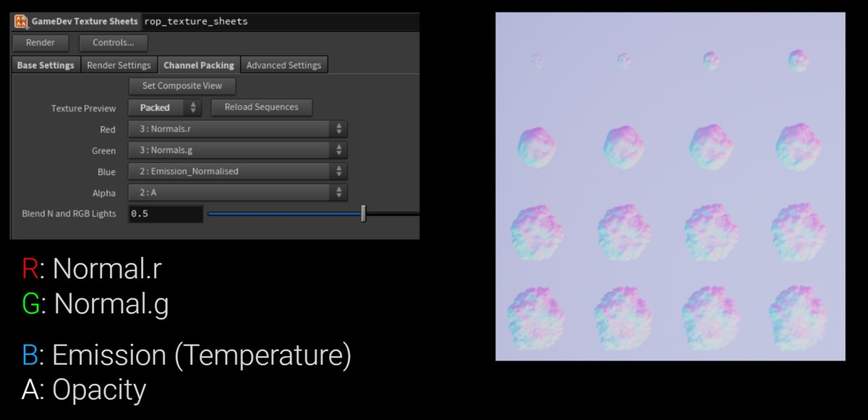
Task: Click the 'B: Emission (Temperature)' caption text
Action: click(187, 356)
